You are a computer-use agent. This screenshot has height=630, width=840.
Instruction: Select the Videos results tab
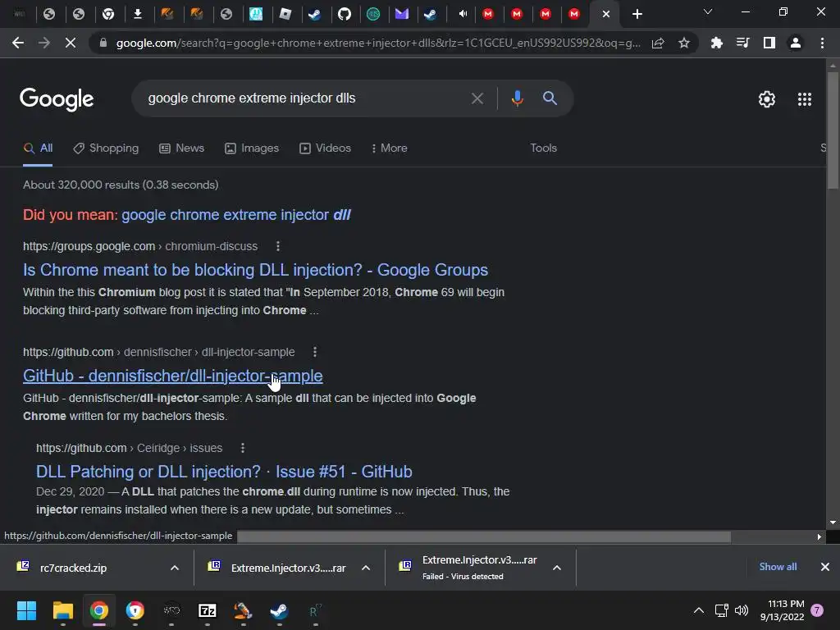click(x=325, y=148)
